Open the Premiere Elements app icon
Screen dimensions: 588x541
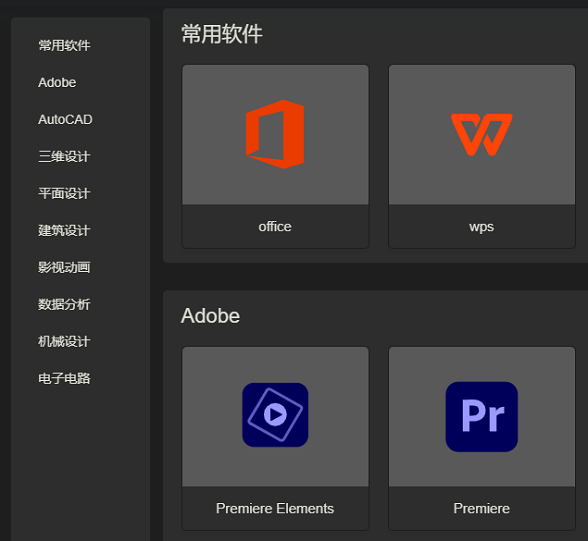tap(275, 415)
